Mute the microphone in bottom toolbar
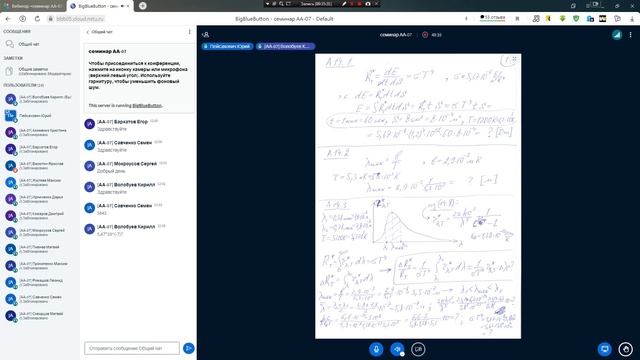640x360 pixels. (x=376, y=349)
